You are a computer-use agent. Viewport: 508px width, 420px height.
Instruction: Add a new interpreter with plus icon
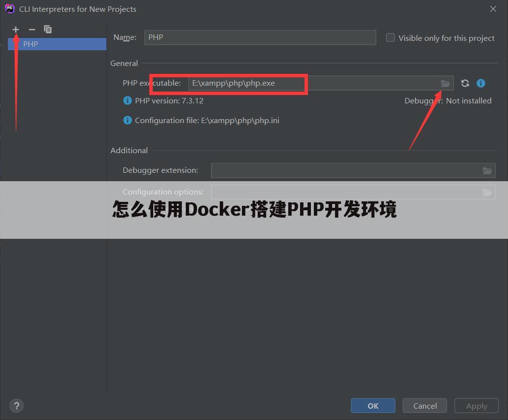[x=16, y=30]
